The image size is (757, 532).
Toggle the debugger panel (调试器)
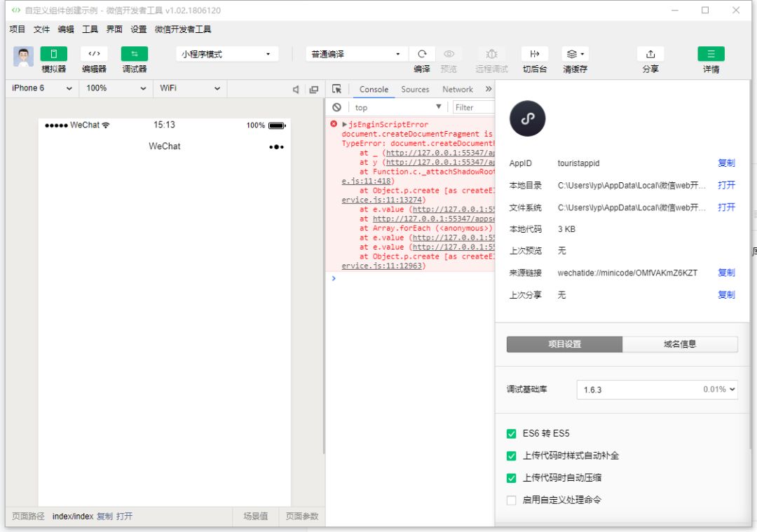(134, 53)
